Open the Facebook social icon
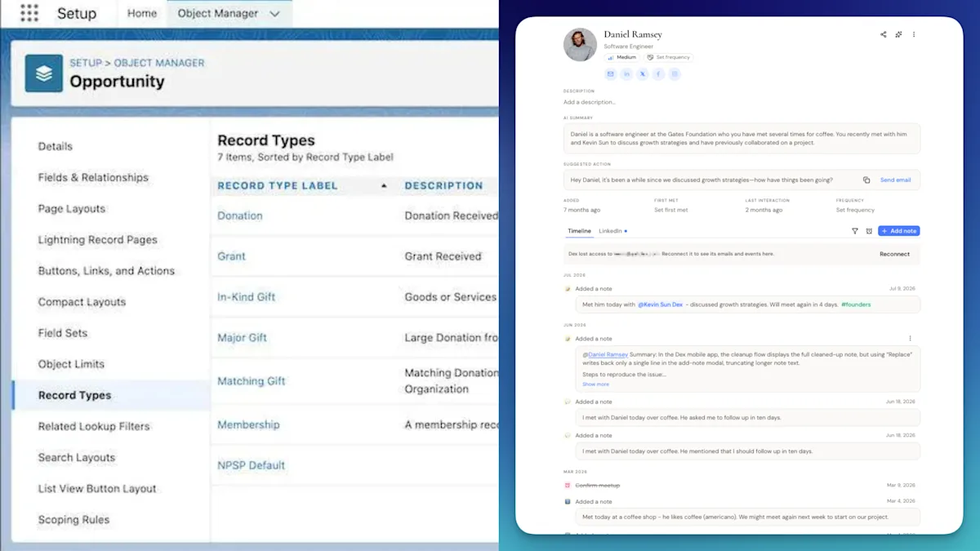980x551 pixels. pyautogui.click(x=658, y=74)
